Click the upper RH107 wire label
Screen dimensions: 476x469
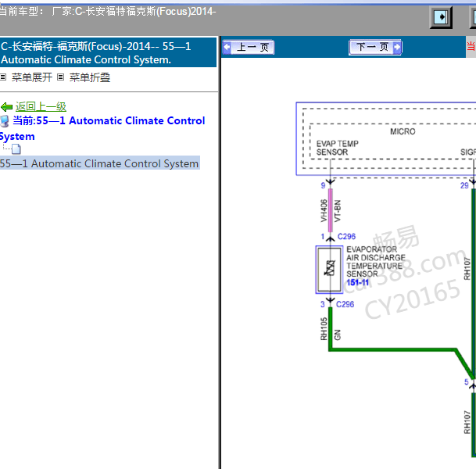pos(467,268)
